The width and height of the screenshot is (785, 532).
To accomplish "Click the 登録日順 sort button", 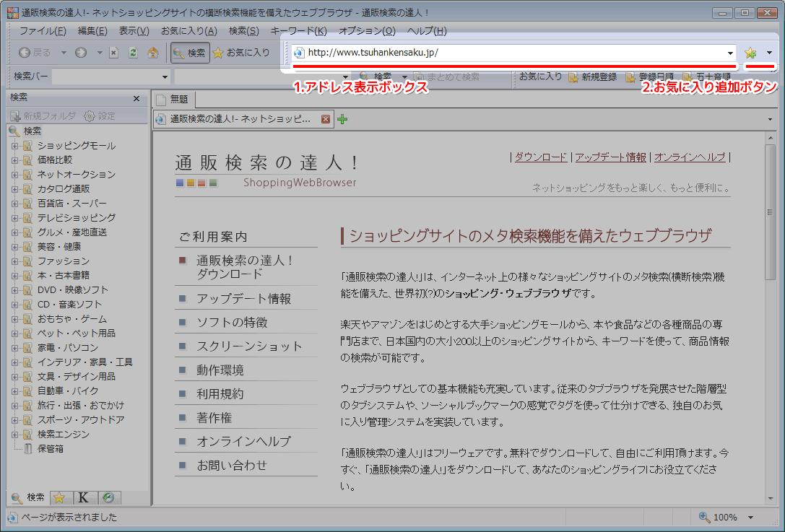I will [x=650, y=77].
